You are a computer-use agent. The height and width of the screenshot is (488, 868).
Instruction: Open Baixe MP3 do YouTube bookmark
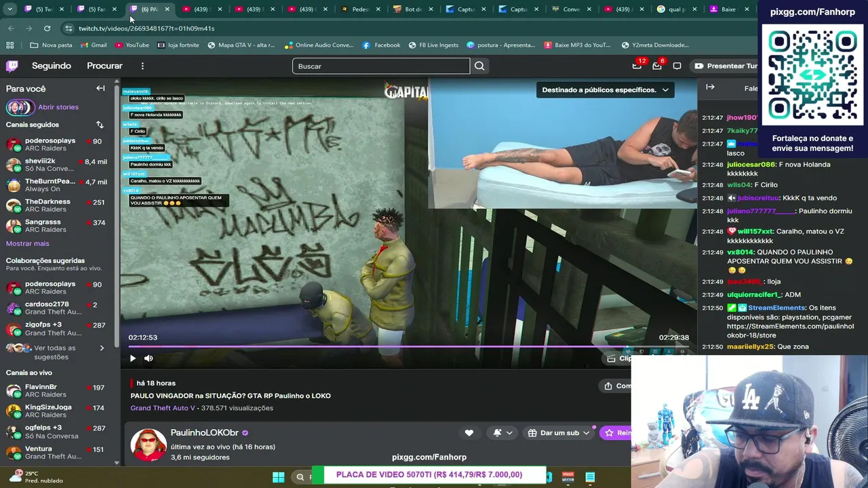[x=578, y=45]
